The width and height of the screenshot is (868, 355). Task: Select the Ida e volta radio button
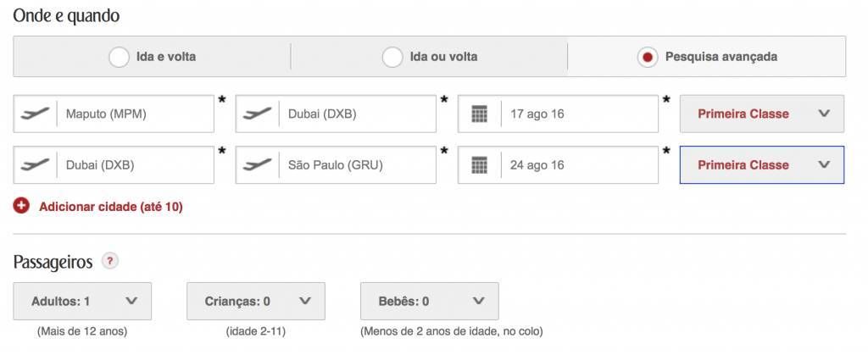[x=119, y=58]
